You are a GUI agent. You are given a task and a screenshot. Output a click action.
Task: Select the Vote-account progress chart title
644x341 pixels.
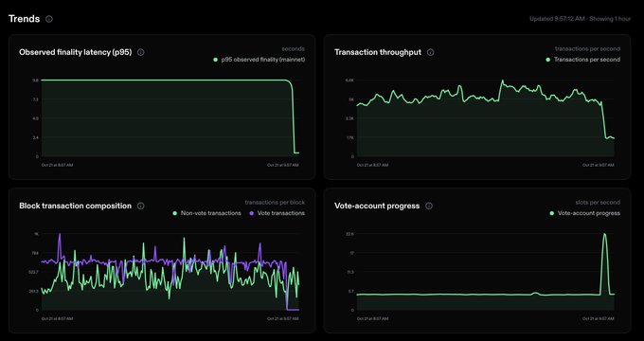[x=377, y=206]
